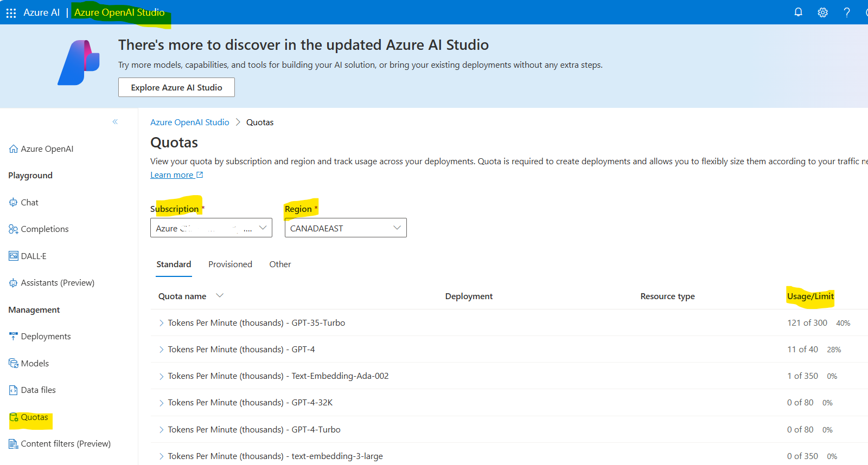The height and width of the screenshot is (465, 868).
Task: Expand the Text-Embedding-Ada-002 quota row
Action: tap(161, 376)
